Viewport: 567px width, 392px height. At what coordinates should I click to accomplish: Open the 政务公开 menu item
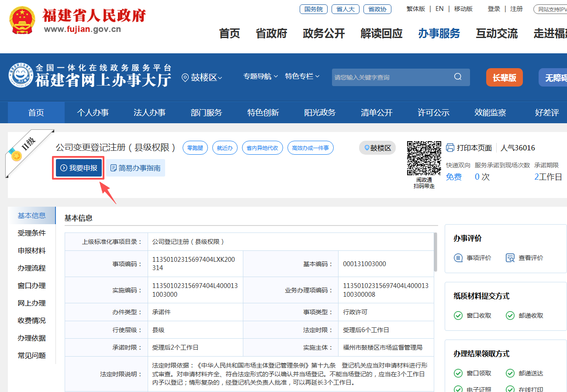coord(323,33)
